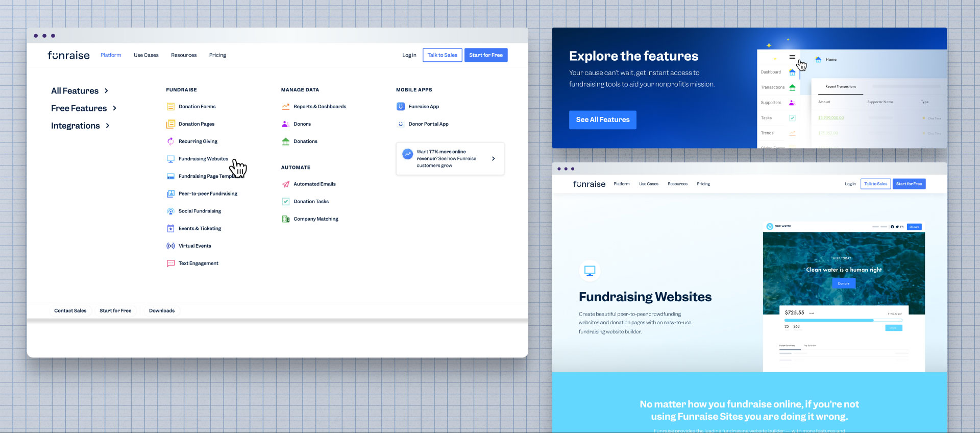This screenshot has width=980, height=433.
Task: Click the Events & Ticketing calendar icon
Action: pyautogui.click(x=170, y=228)
